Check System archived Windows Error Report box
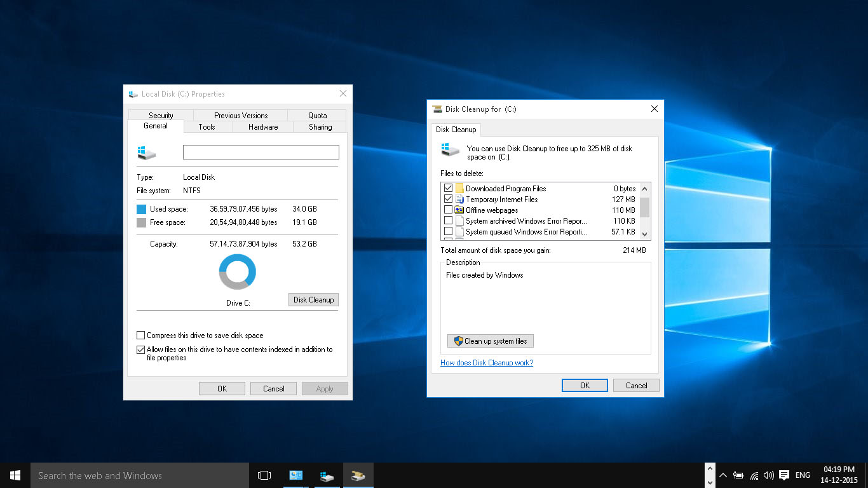 tap(449, 221)
